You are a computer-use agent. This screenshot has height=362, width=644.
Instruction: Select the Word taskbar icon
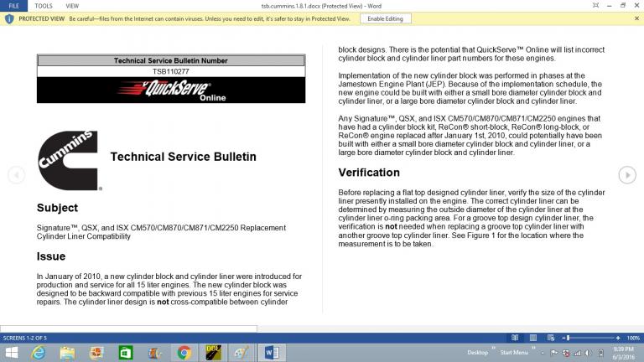point(272,353)
